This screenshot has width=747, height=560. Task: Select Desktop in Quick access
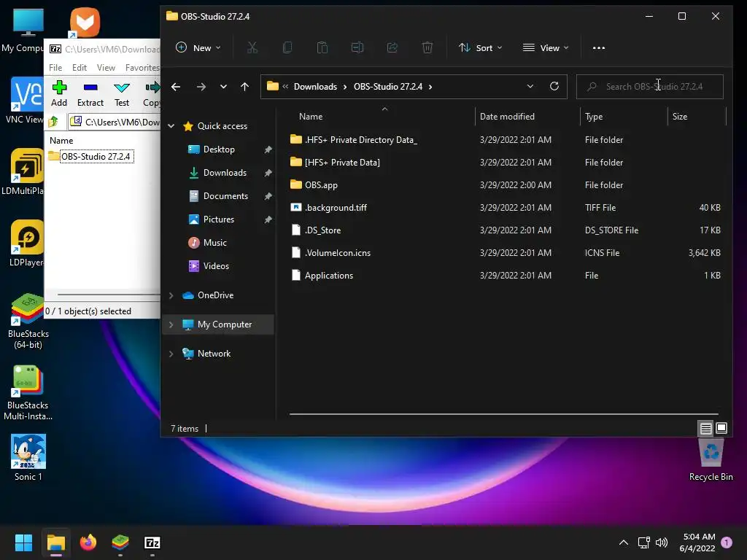[219, 149]
